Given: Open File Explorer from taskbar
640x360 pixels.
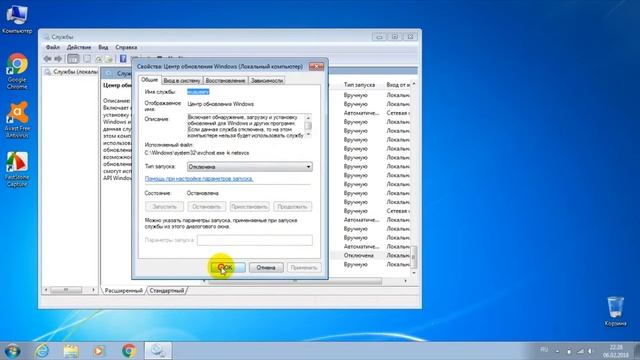Looking at the screenshot, I should click(x=71, y=351).
